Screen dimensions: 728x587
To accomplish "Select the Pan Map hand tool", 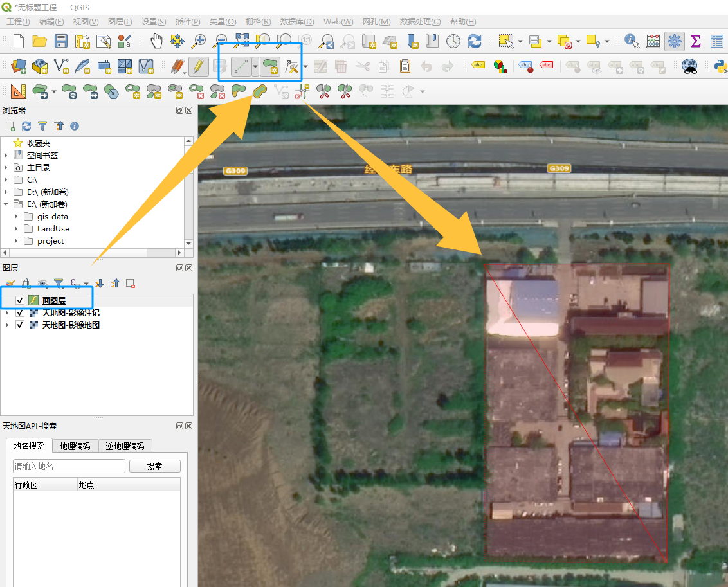I will 156,41.
